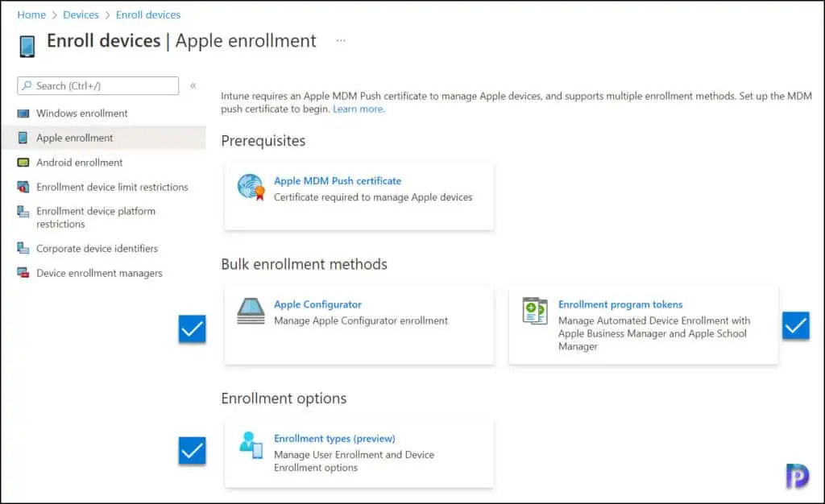Click the Apple MDM Push certificate icon

coord(251,188)
